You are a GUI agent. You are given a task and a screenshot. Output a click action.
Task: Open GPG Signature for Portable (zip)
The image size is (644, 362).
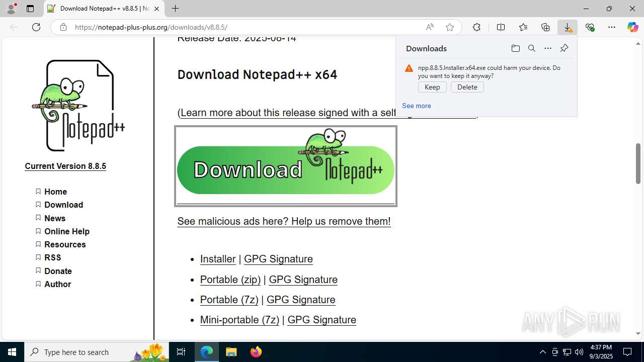[x=303, y=280]
